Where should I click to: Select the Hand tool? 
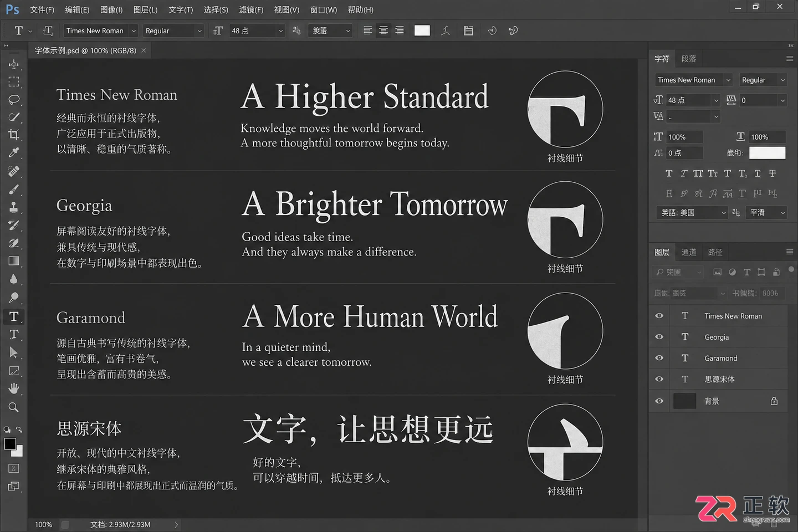14,388
